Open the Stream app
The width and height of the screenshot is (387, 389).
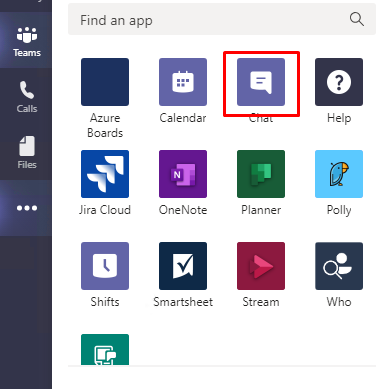point(261,266)
